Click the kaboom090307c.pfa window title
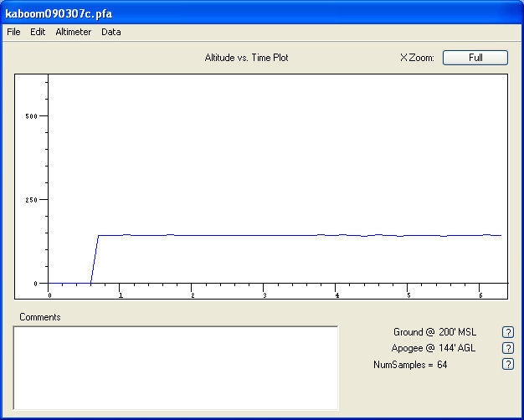 pos(59,14)
